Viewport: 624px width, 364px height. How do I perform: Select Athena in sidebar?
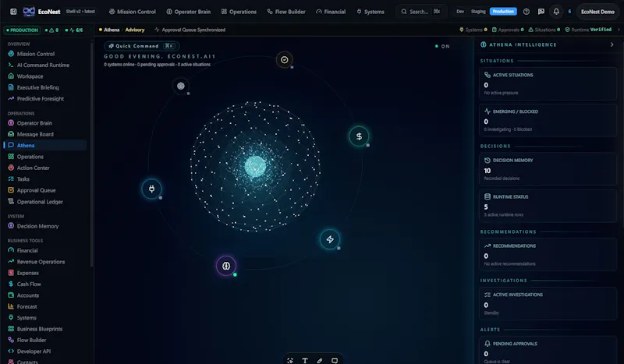click(x=45, y=145)
